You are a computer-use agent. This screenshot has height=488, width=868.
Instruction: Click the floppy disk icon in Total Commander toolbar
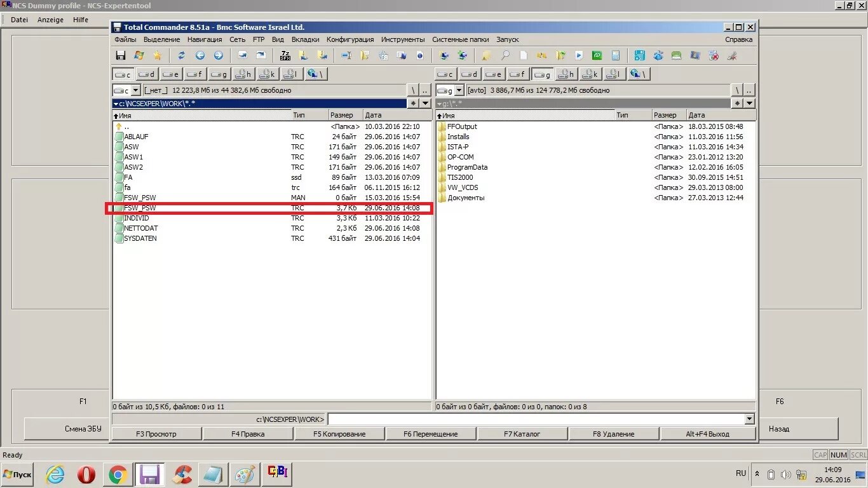(121, 56)
